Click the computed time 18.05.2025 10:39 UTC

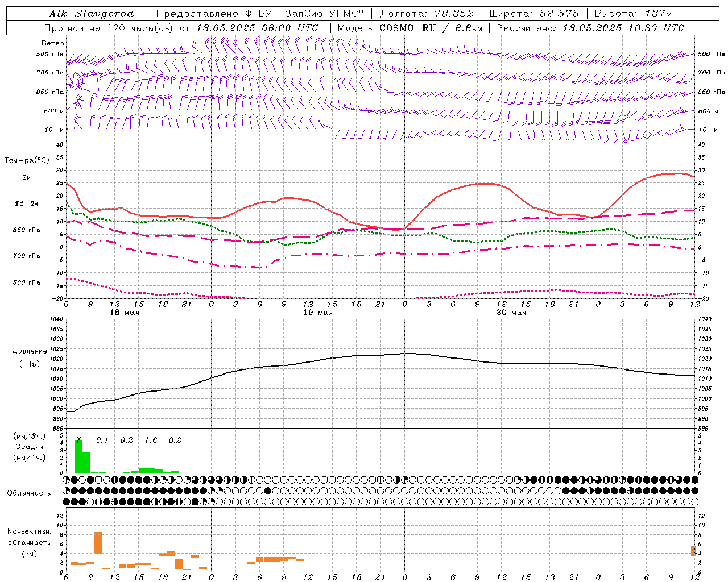[623, 28]
